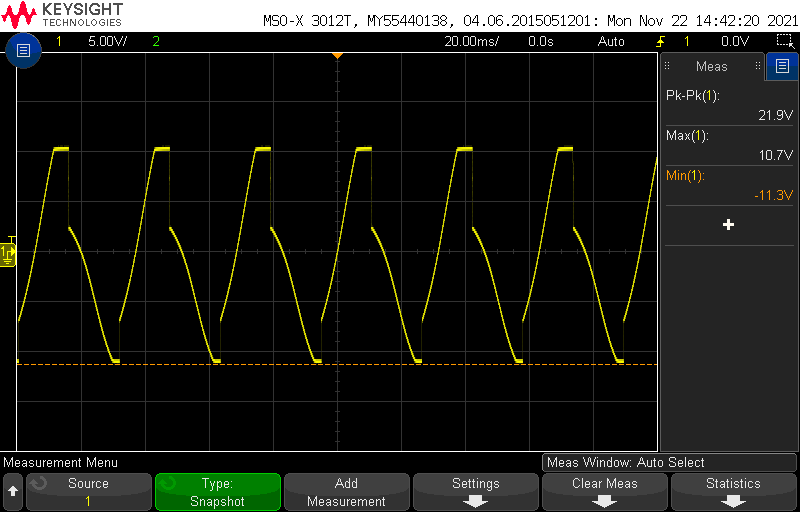The height and width of the screenshot is (512, 800).
Task: Click the trigger edge slope icon
Action: pyautogui.click(x=660, y=42)
